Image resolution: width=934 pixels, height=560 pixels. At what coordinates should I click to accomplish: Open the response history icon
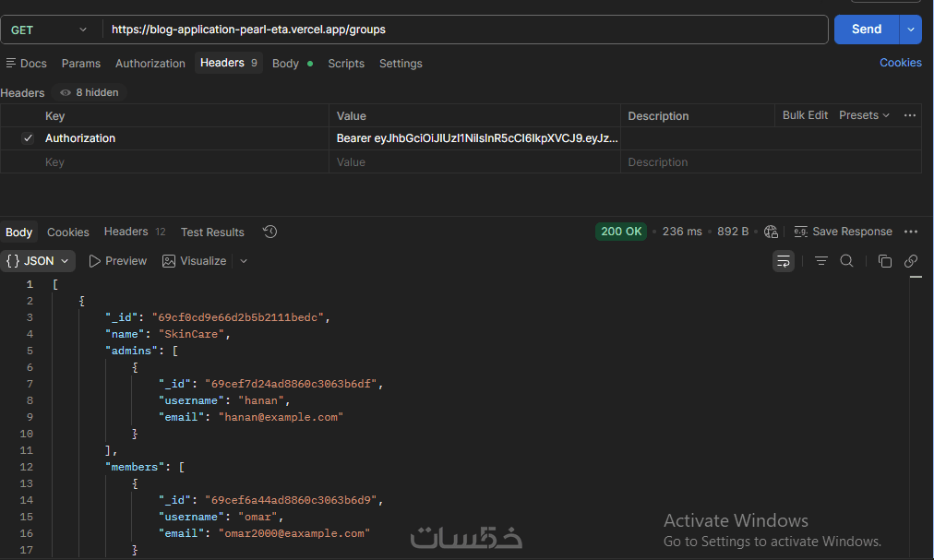269,232
